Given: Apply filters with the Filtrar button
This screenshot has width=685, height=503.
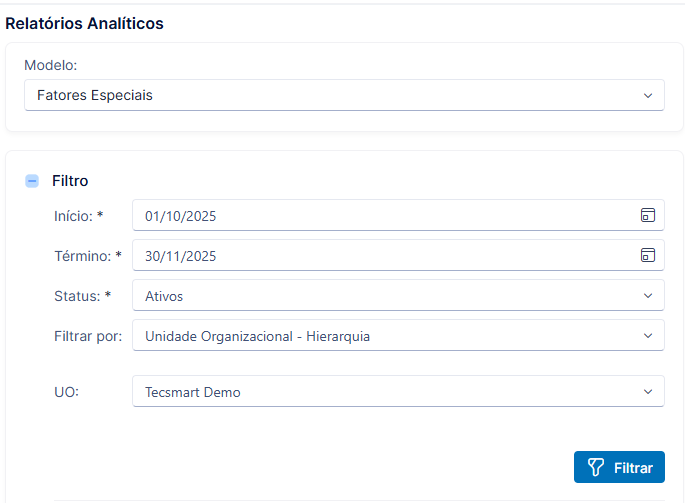Looking at the screenshot, I should pyautogui.click(x=619, y=467).
